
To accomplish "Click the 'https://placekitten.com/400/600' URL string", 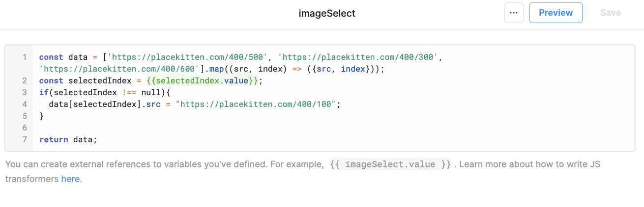I will pyautogui.click(x=119, y=69).
